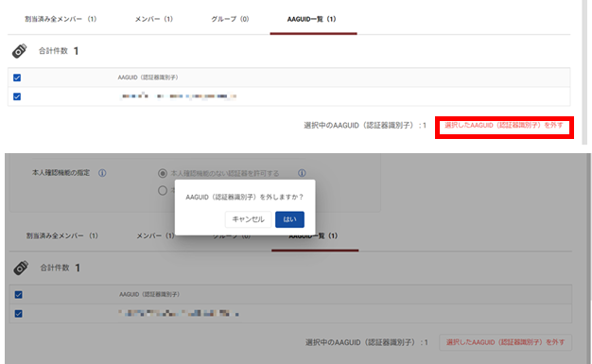The width and height of the screenshot is (592, 364).
Task: Confirm removal with the はい button
Action: [289, 219]
